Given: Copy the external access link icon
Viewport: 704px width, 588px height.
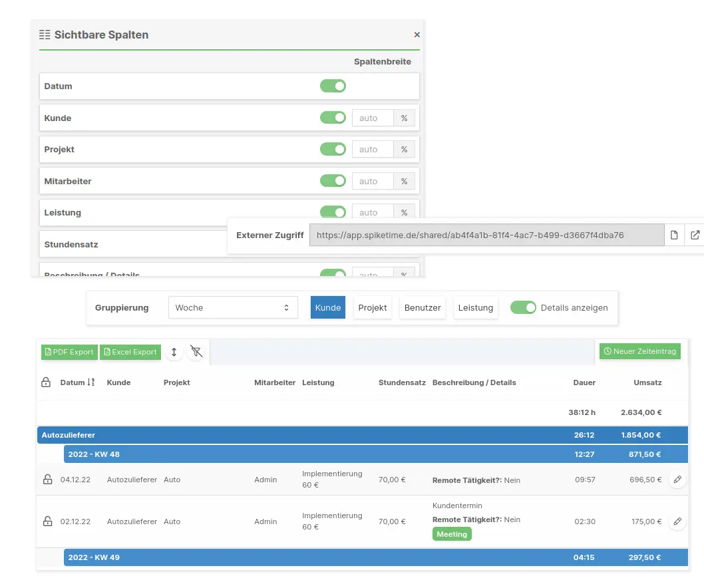Looking at the screenshot, I should pyautogui.click(x=674, y=235).
